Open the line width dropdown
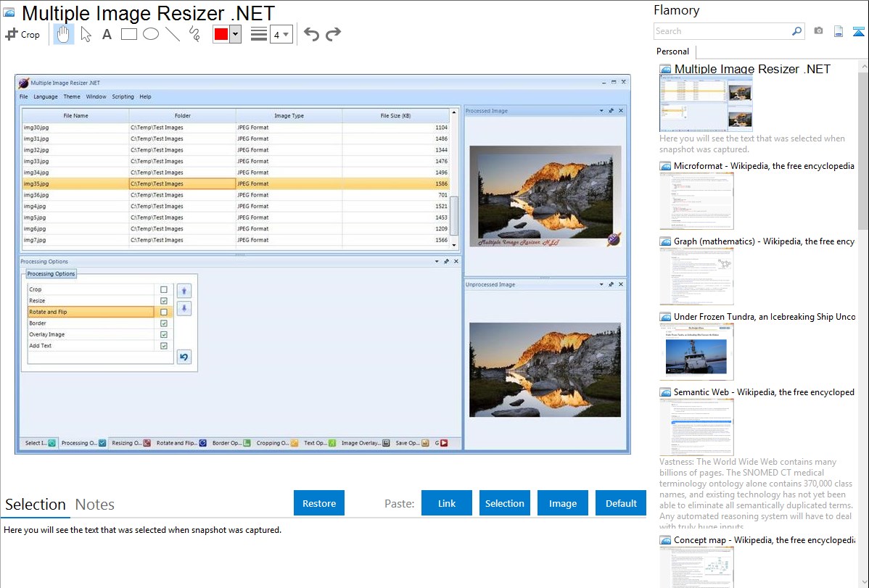Viewport: 869px width, 588px height. click(281, 34)
